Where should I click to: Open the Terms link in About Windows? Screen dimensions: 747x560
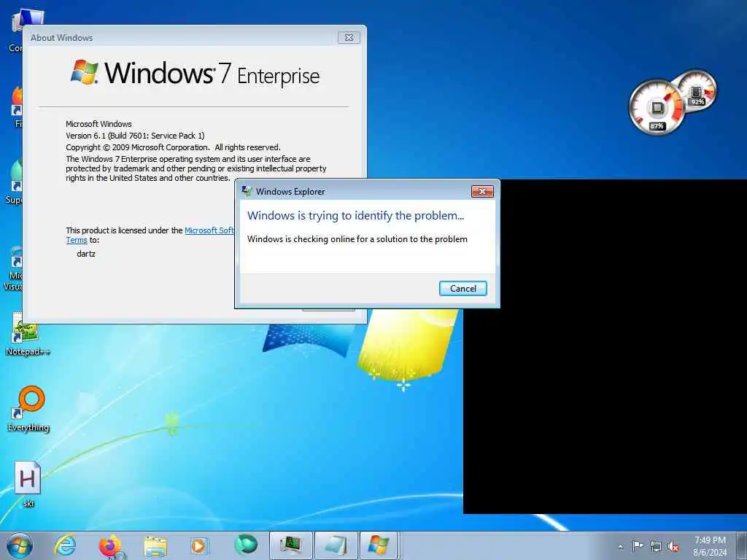coord(76,240)
